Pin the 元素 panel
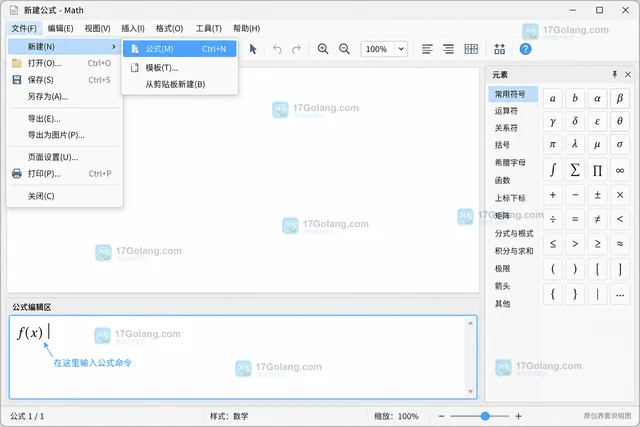The image size is (640, 427). pyautogui.click(x=615, y=74)
